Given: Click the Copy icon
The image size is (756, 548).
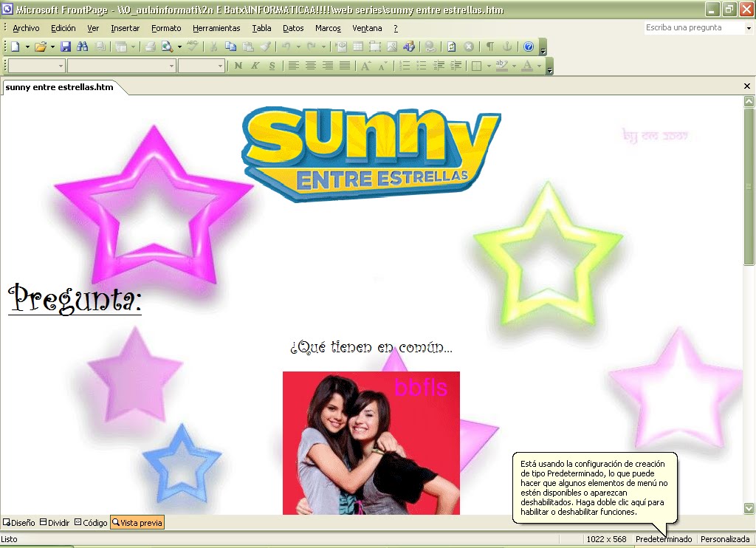Looking at the screenshot, I should (230, 47).
